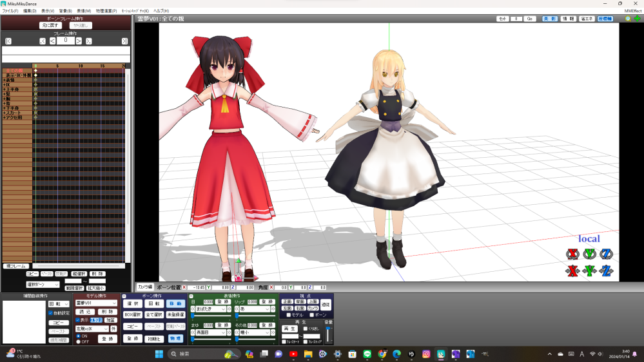Image resolution: width=644 pixels, height=362 pixels.
Task: Open 表情(M) menu
Action: click(84, 11)
